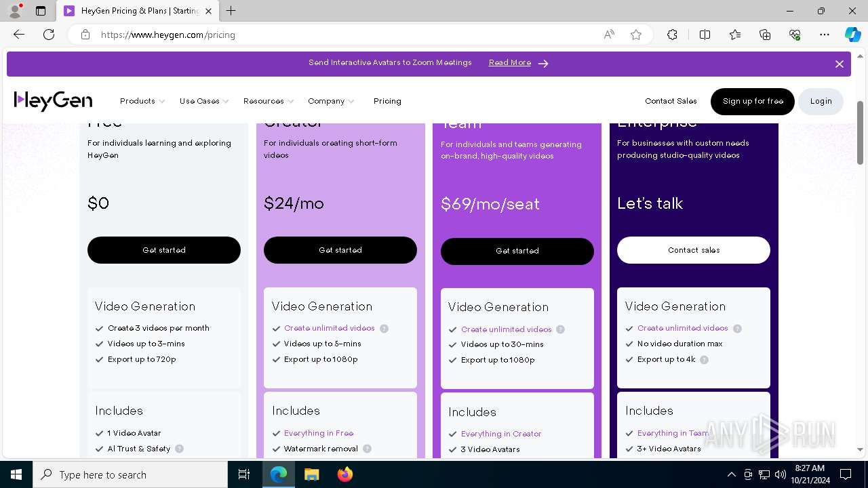
Task: Click Get started under $69/mo/seat plan
Action: 517,251
